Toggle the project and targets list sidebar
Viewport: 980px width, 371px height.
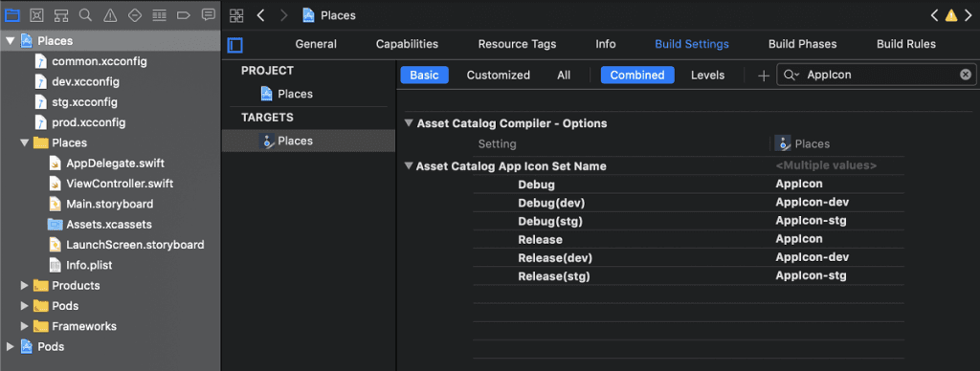point(235,45)
